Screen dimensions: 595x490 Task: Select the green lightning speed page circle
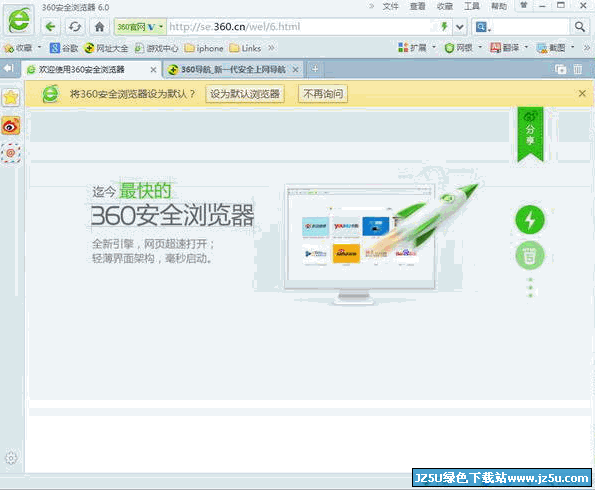[530, 220]
